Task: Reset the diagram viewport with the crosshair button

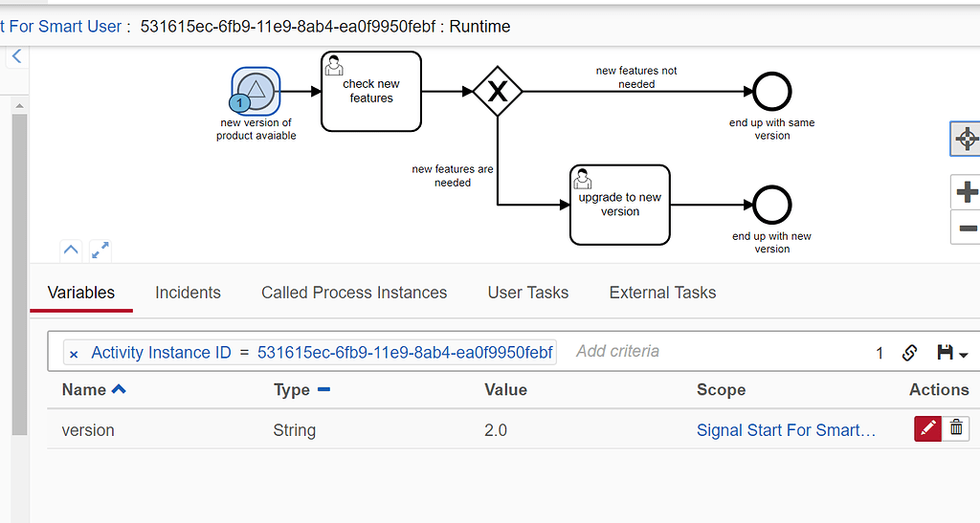Action: 966,139
